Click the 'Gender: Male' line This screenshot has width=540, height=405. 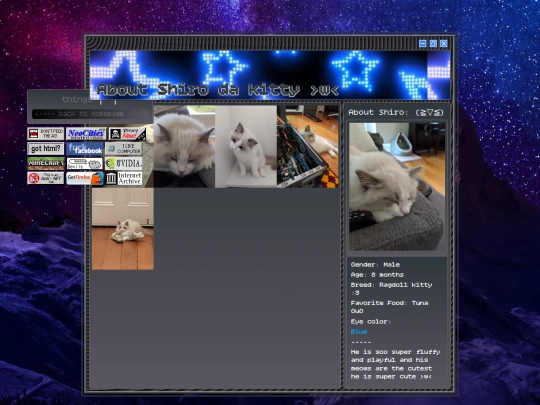pos(375,265)
